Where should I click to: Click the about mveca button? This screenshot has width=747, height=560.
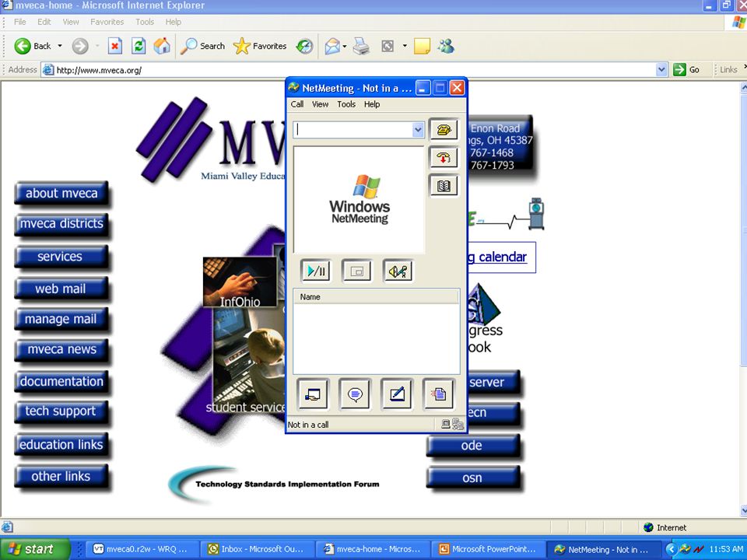tap(61, 194)
